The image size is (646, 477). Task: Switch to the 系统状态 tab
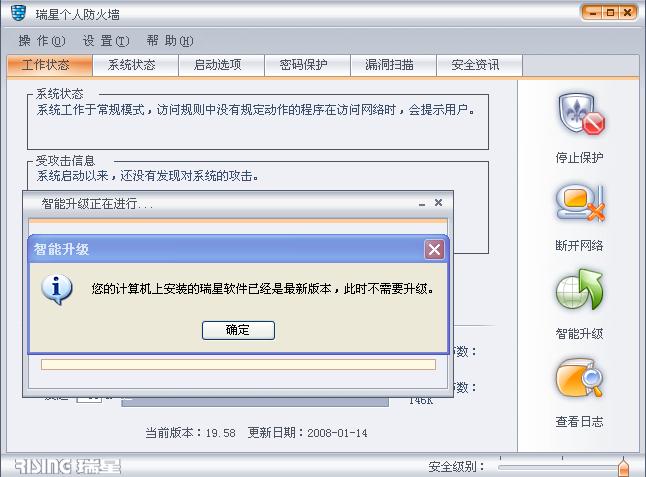click(x=136, y=65)
